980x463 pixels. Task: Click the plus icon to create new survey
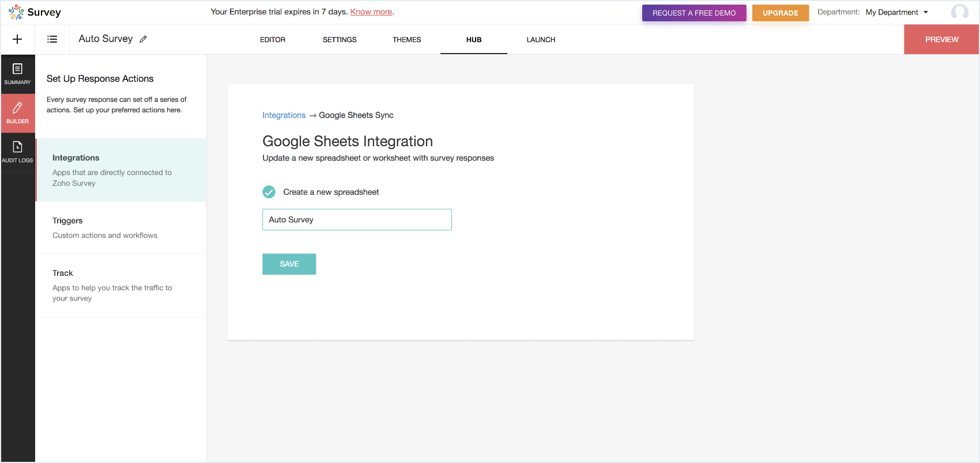[17, 39]
